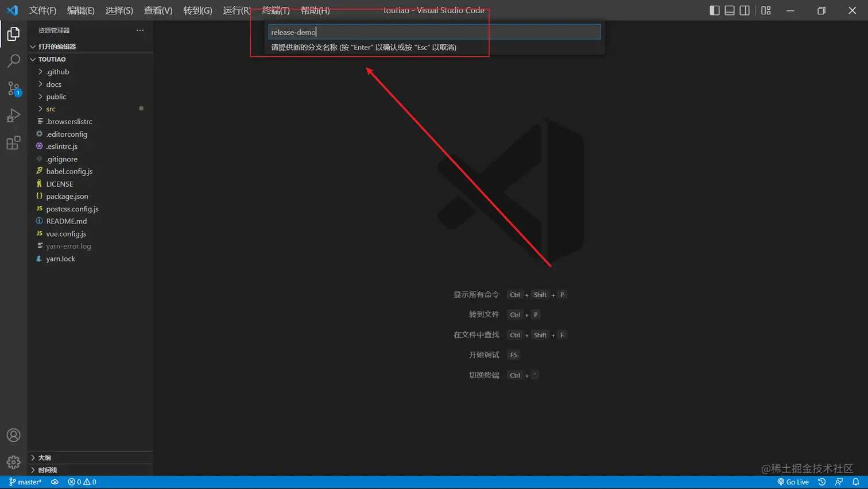Viewport: 868px width, 489px height.
Task: Start Go Live server from status bar
Action: tap(793, 482)
